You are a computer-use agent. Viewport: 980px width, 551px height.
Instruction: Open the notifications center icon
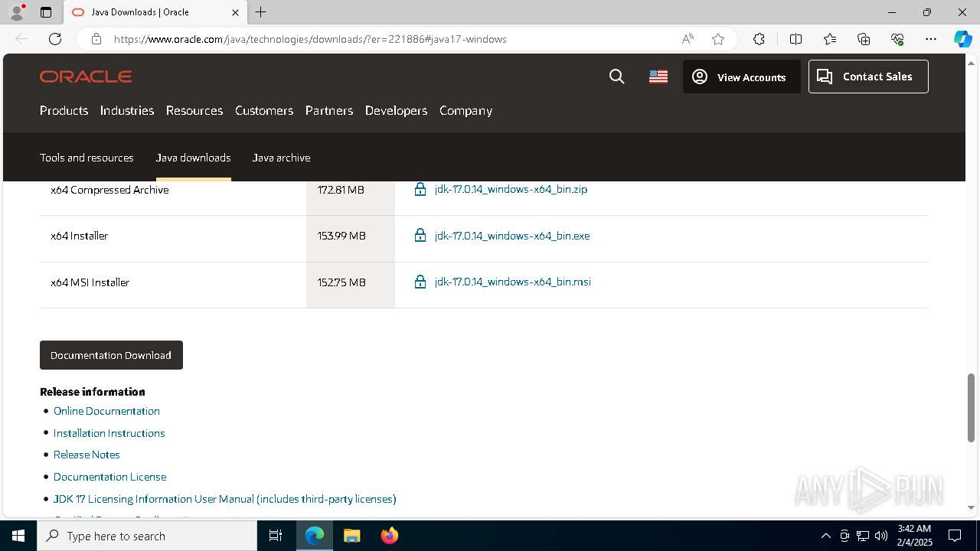(955, 536)
